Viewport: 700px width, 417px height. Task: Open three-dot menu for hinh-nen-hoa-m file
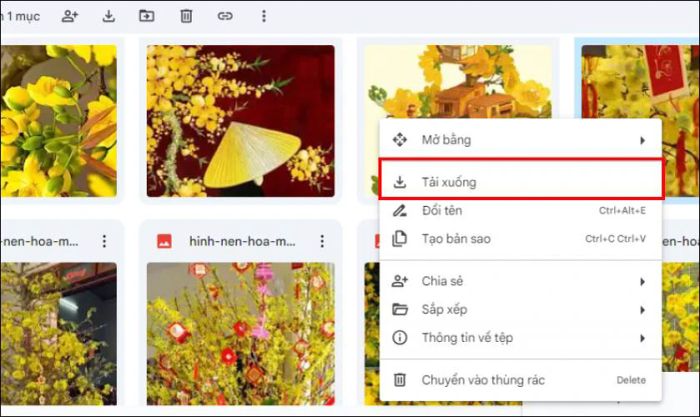click(322, 241)
